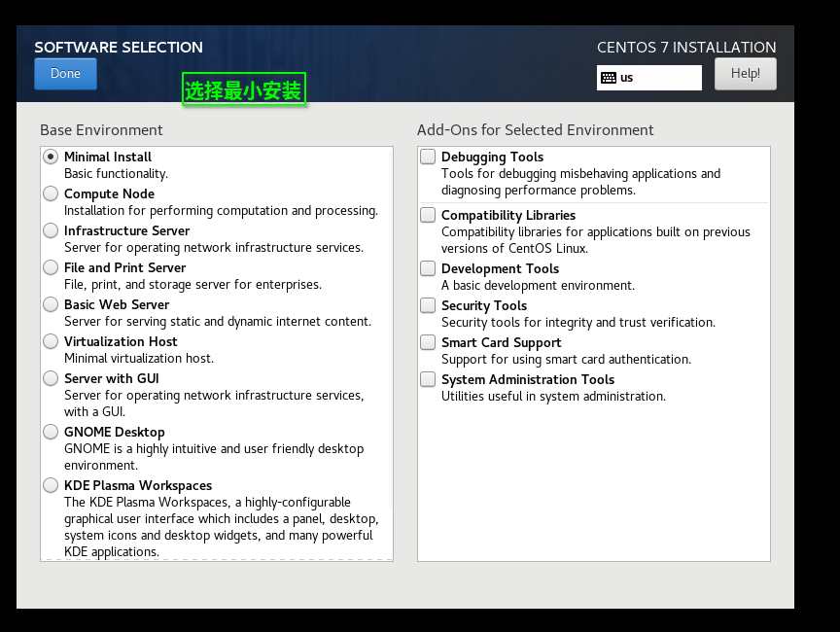Check Compatibility Libraries add-on
This screenshot has height=632, width=840.
[x=428, y=215]
